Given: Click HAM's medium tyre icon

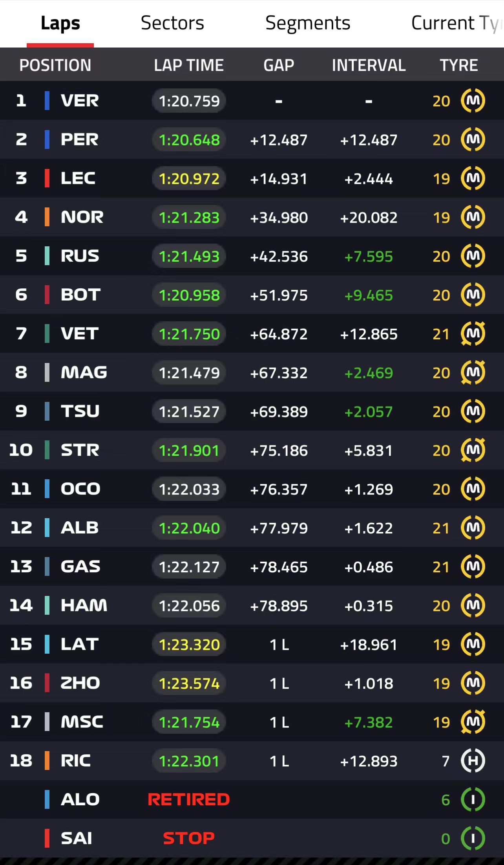Looking at the screenshot, I should coord(473,605).
